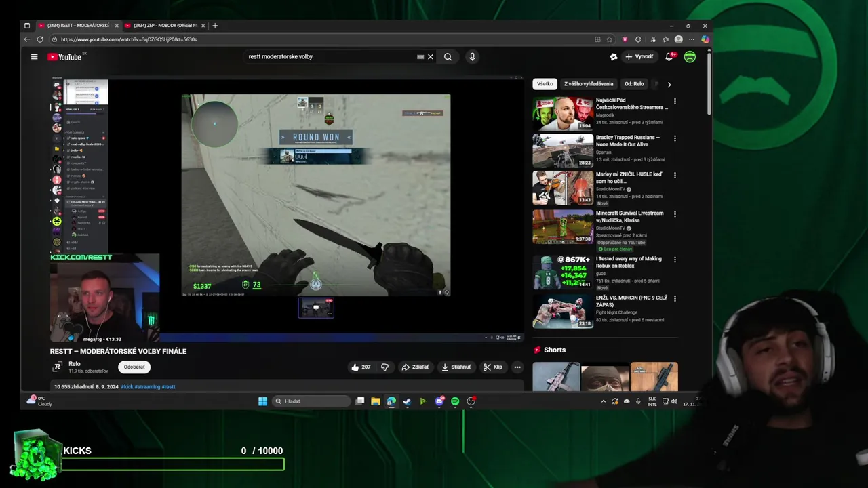
Task: Open the taskbar volume speaker icon
Action: pos(675,401)
